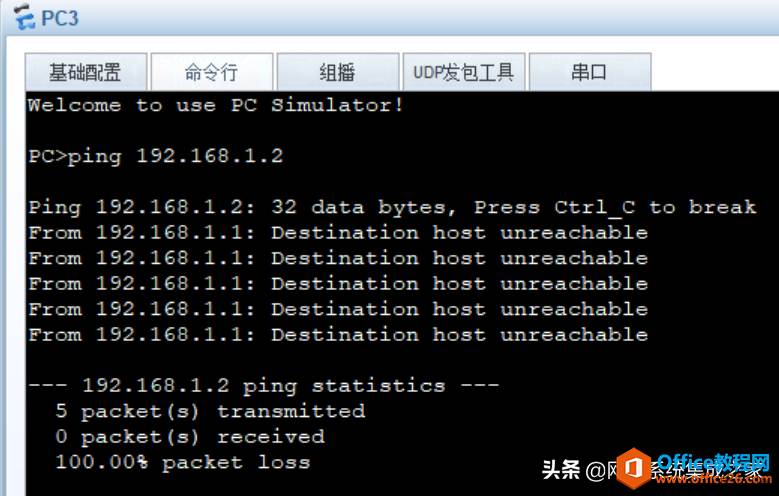Click the PC3 window title text
The width and height of the screenshot is (779, 496).
pos(60,18)
